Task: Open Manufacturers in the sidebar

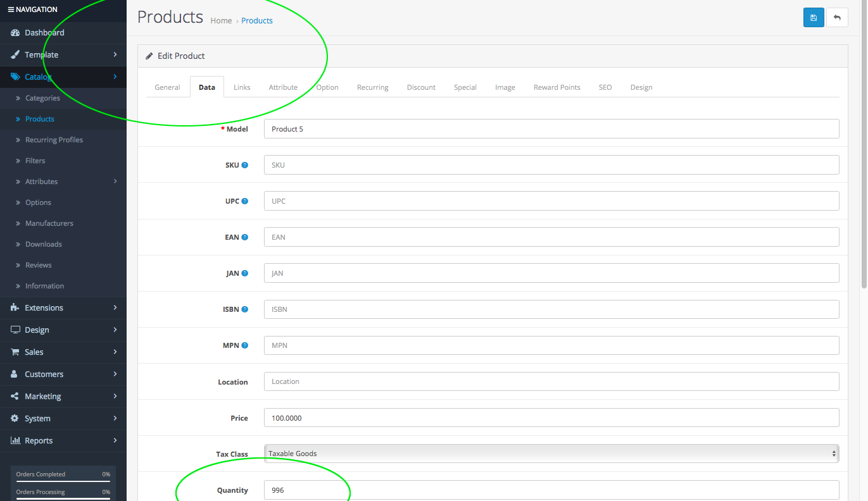Action: tap(63, 223)
